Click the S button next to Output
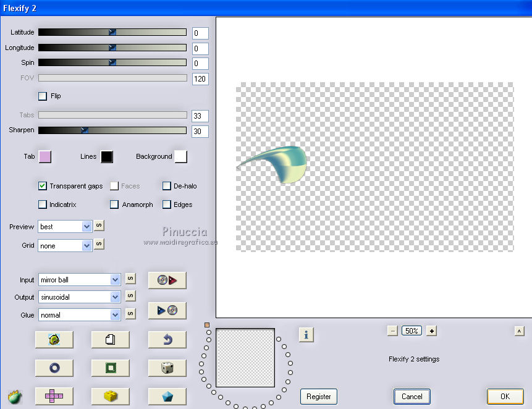This screenshot has width=532, height=409. 130,296
